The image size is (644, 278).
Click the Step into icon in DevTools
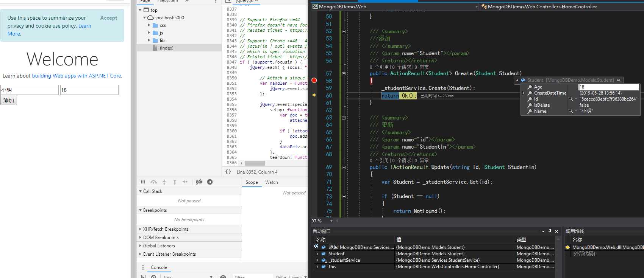(164, 182)
